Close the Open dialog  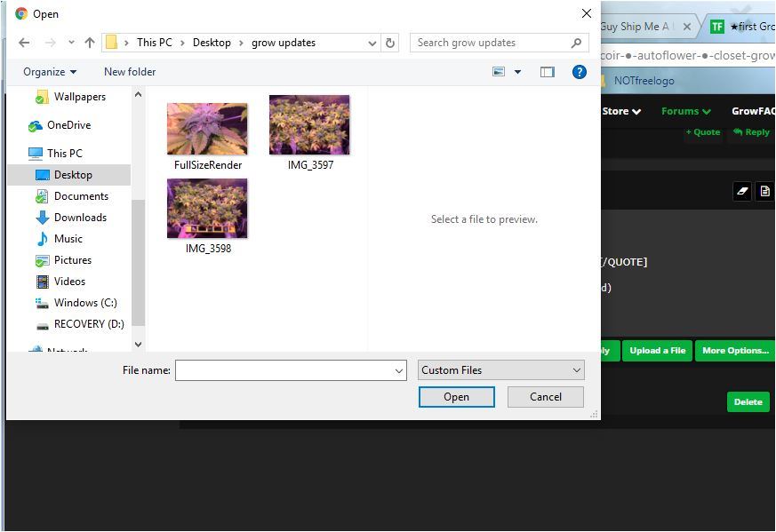tap(586, 13)
